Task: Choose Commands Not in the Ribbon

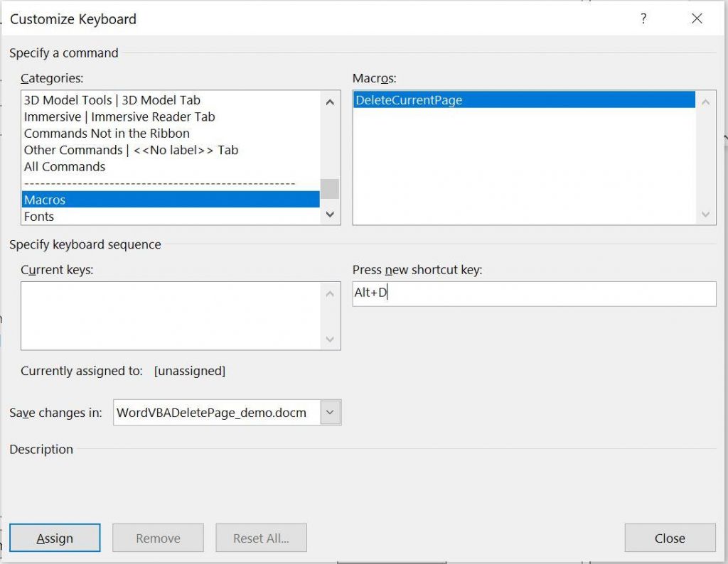Action: 107,133
